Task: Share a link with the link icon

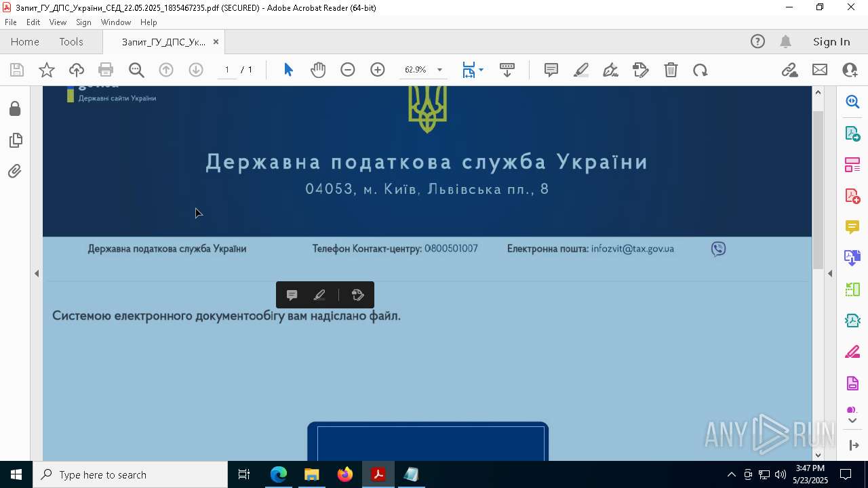Action: [x=790, y=70]
